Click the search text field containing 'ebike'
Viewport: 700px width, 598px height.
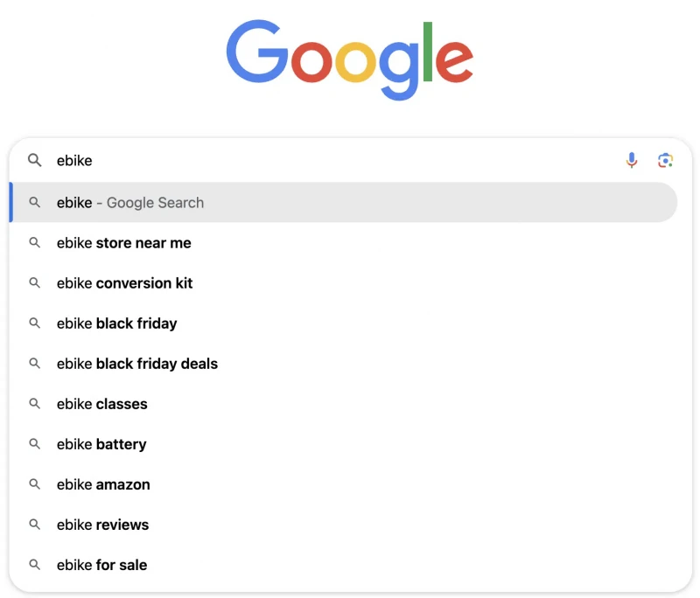tap(335, 160)
